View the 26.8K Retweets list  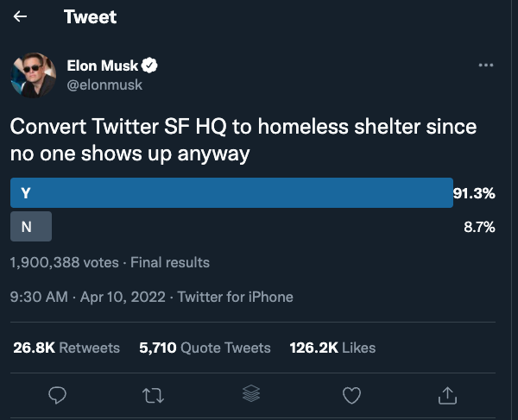[x=66, y=348]
